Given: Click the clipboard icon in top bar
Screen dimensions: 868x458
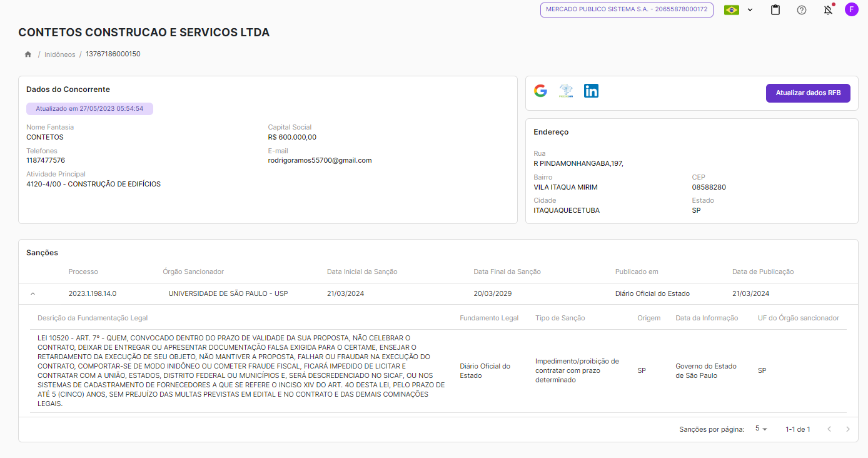Looking at the screenshot, I should click(775, 10).
